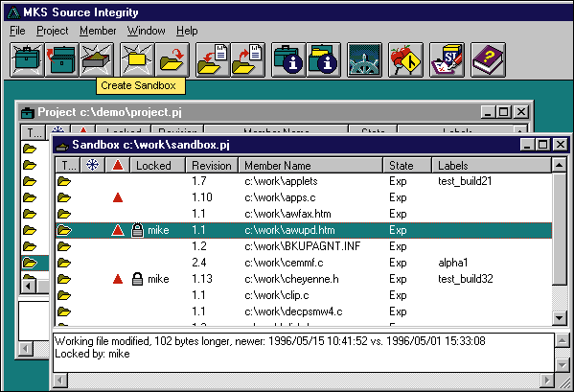Screen dimensions: 574x392
Task: Click the red triangle column header in Sandbox
Action: pyautogui.click(x=118, y=166)
